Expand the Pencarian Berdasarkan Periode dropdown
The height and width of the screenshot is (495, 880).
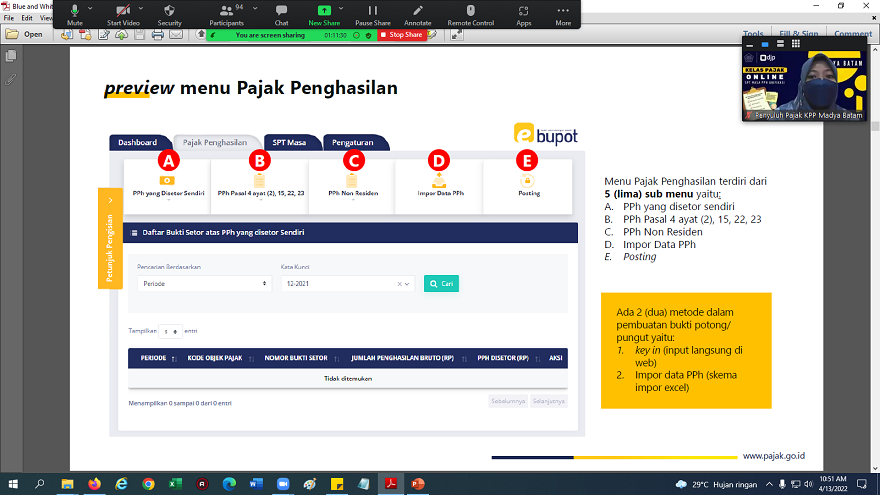point(204,284)
